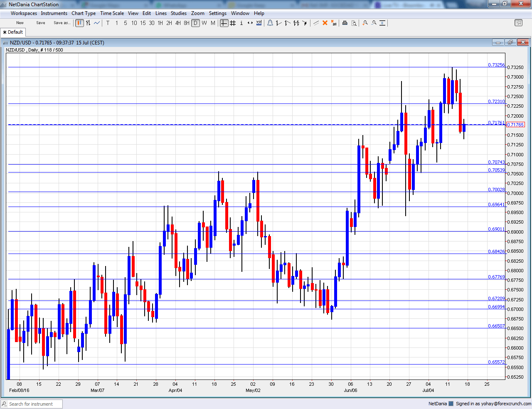Open the Instruments menu
532x409 pixels.
(54, 13)
